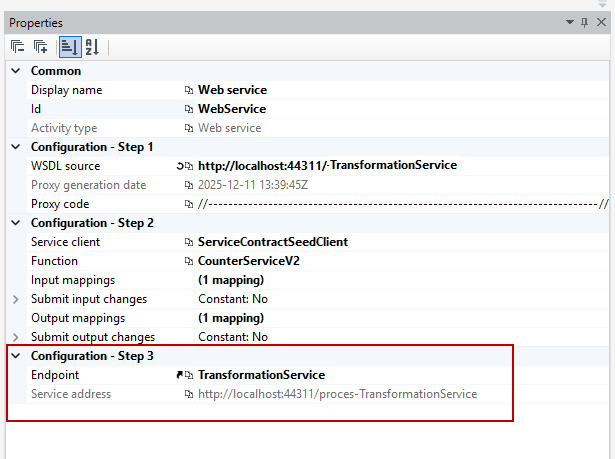Image resolution: width=615 pixels, height=459 pixels.
Task: Click the Display name property label
Action: 67,90
